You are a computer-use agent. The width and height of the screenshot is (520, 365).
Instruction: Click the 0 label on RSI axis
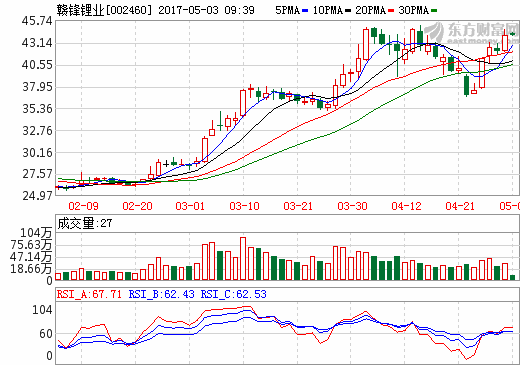coord(49,356)
